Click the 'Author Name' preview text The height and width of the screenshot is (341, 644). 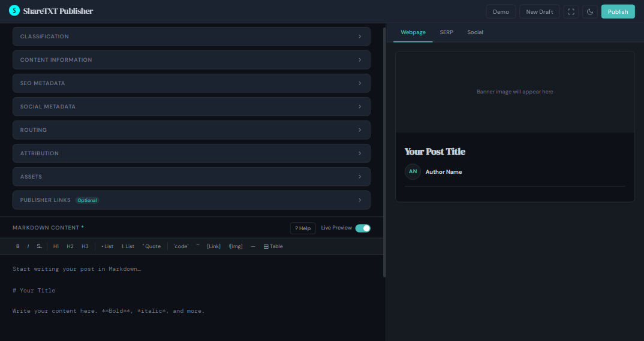(x=444, y=172)
